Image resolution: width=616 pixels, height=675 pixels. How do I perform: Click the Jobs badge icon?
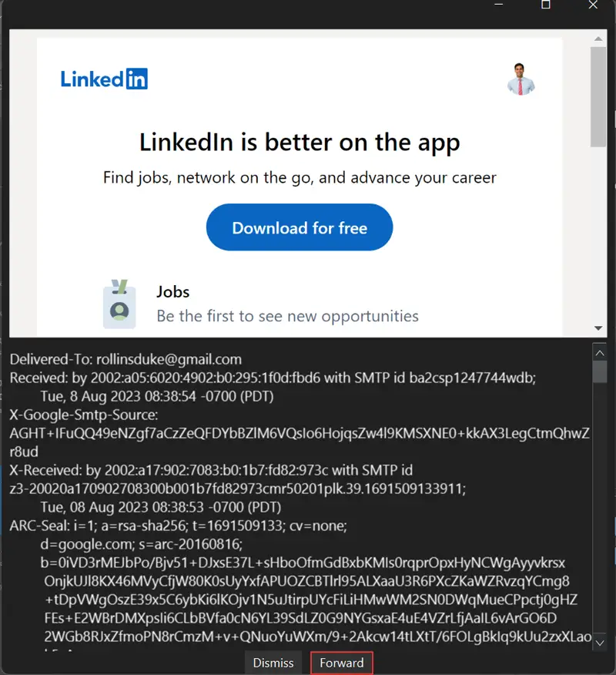[x=119, y=304]
